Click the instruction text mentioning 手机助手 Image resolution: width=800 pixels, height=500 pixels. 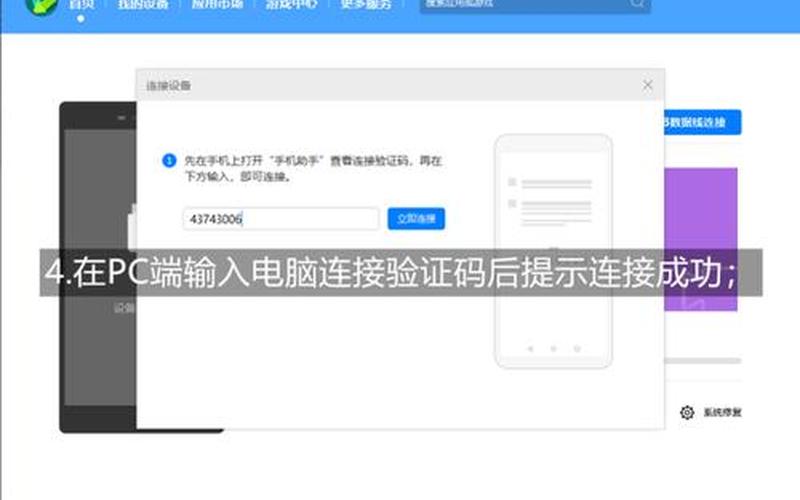pyautogui.click(x=312, y=168)
